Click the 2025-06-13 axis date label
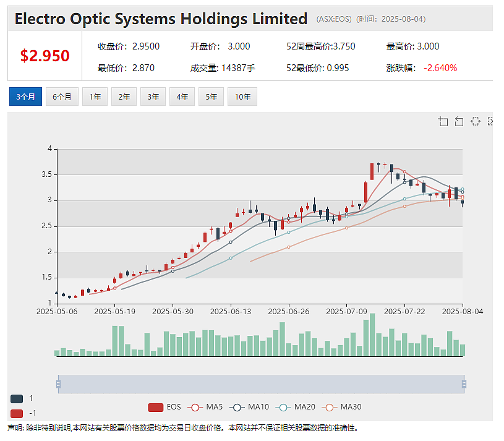 [x=231, y=312]
